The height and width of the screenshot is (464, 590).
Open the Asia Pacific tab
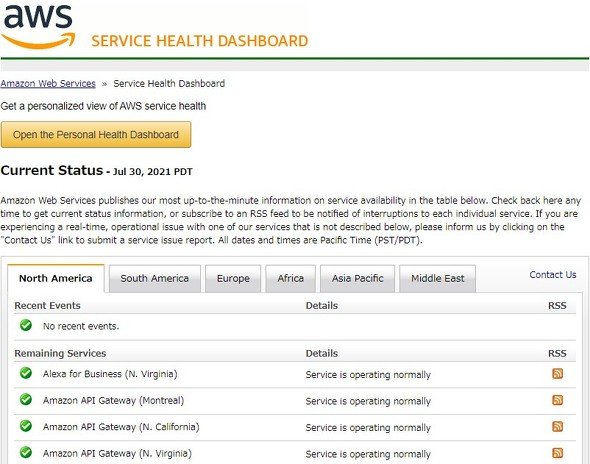tap(357, 278)
